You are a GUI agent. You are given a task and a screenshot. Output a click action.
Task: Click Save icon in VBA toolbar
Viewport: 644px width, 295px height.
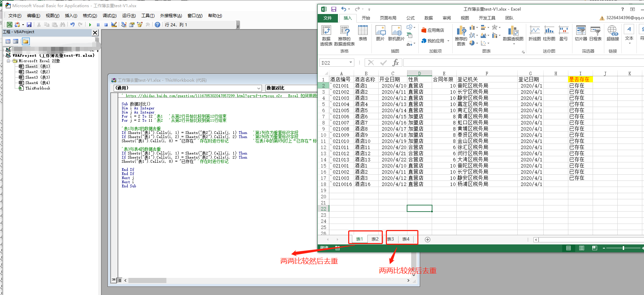pos(29,25)
